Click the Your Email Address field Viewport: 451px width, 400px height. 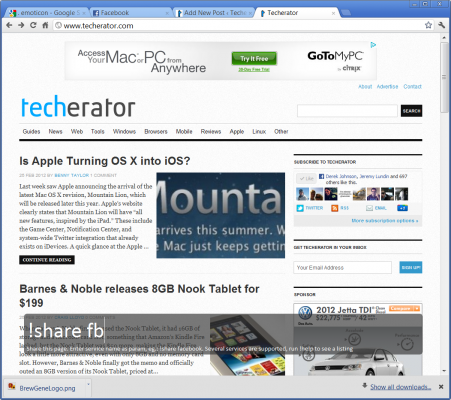tap(342, 267)
